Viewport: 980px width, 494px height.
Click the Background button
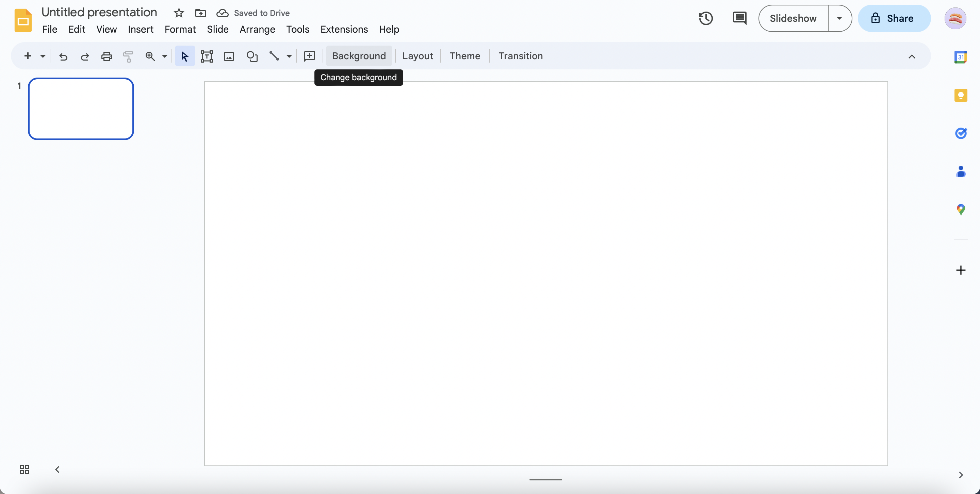[x=358, y=56]
